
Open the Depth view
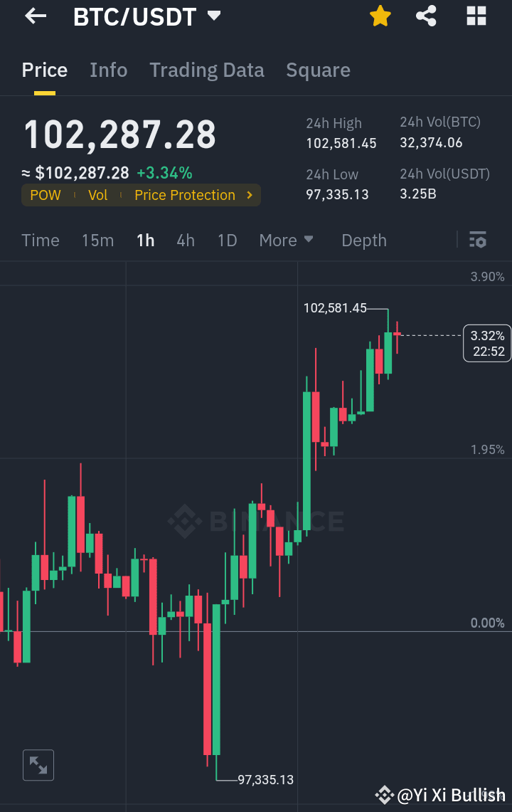pos(363,240)
